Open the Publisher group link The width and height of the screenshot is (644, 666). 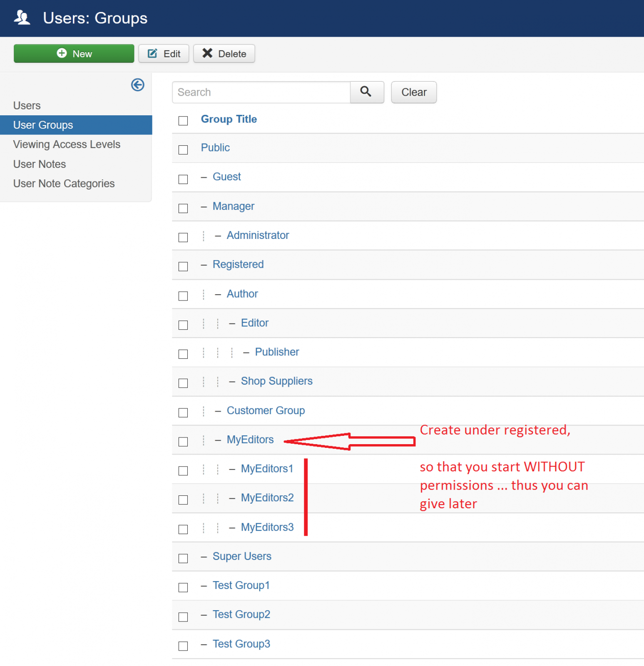tap(277, 352)
